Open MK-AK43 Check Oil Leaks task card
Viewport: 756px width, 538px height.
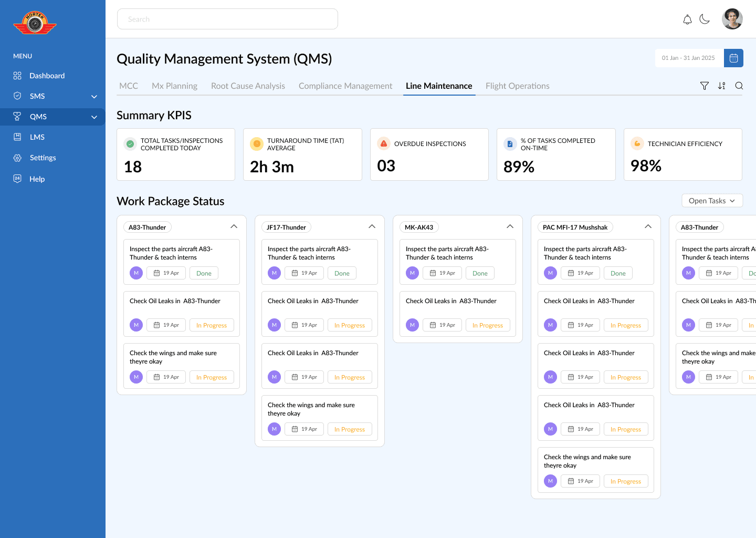pyautogui.click(x=458, y=314)
